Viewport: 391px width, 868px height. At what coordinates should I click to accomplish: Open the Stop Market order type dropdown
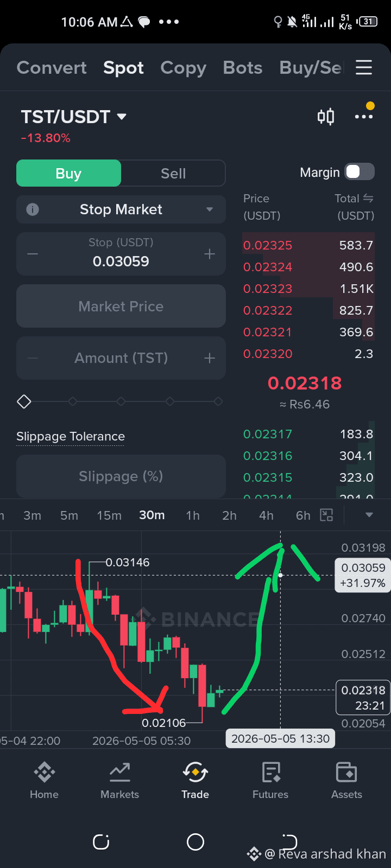[121, 209]
